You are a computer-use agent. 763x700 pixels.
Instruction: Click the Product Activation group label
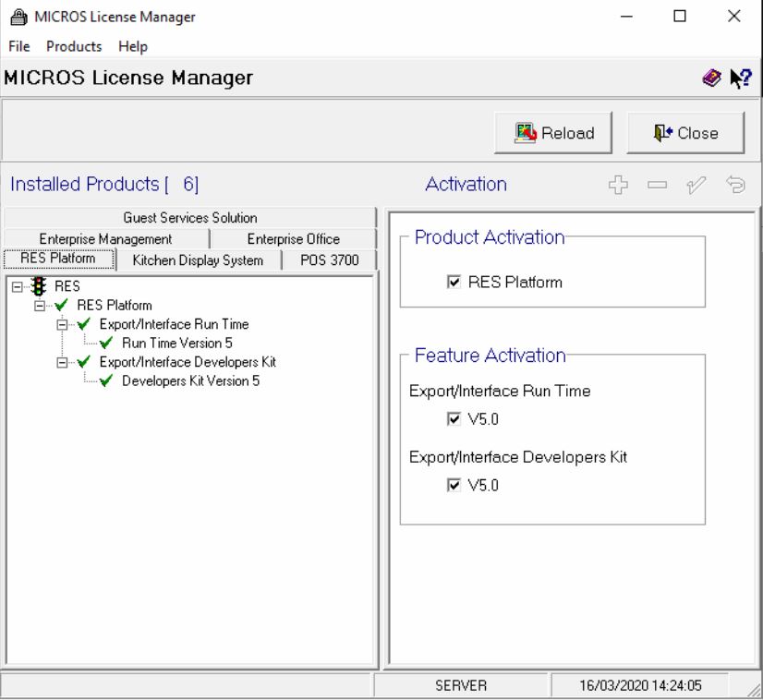pos(490,237)
